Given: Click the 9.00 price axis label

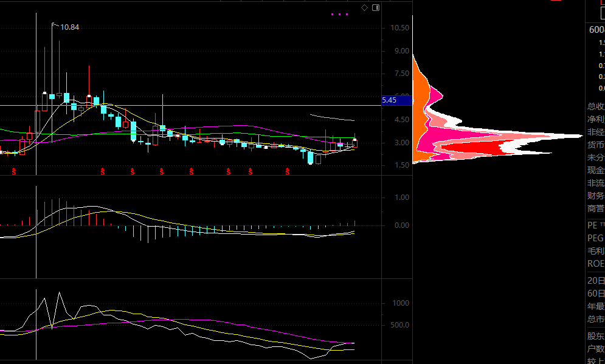Looking at the screenshot, I should [x=402, y=51].
